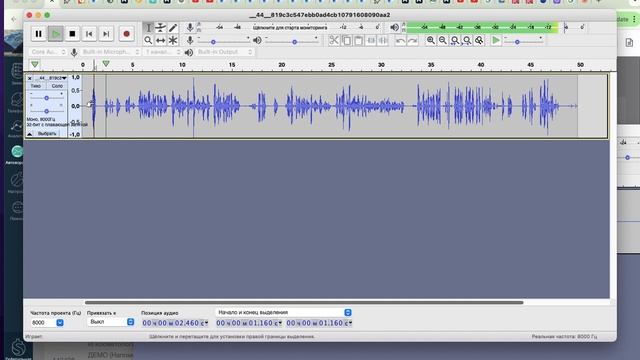Click the playback meter speaker icon
The image size is (640, 360).
(x=394, y=27)
